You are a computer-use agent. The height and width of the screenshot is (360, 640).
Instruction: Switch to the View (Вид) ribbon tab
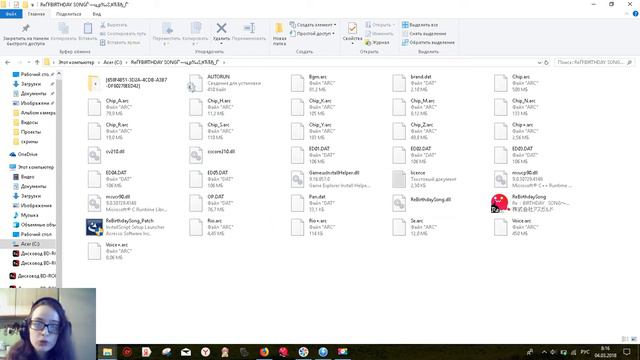point(97,14)
